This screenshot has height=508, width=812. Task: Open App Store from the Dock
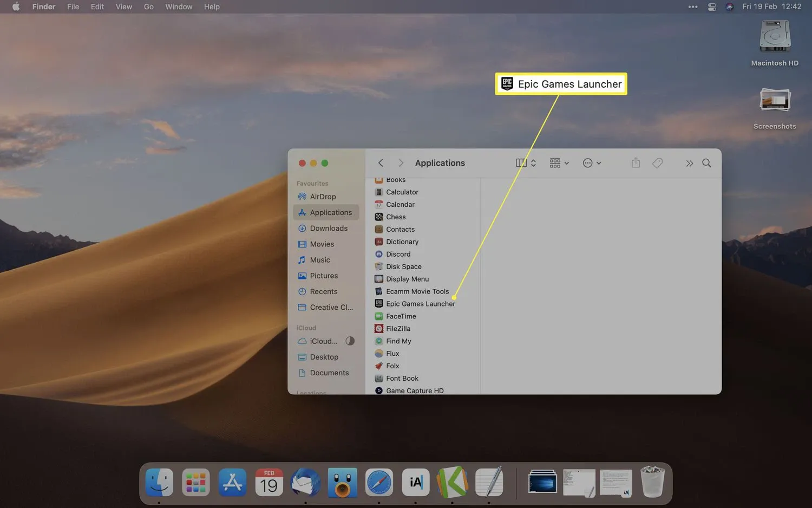233,482
